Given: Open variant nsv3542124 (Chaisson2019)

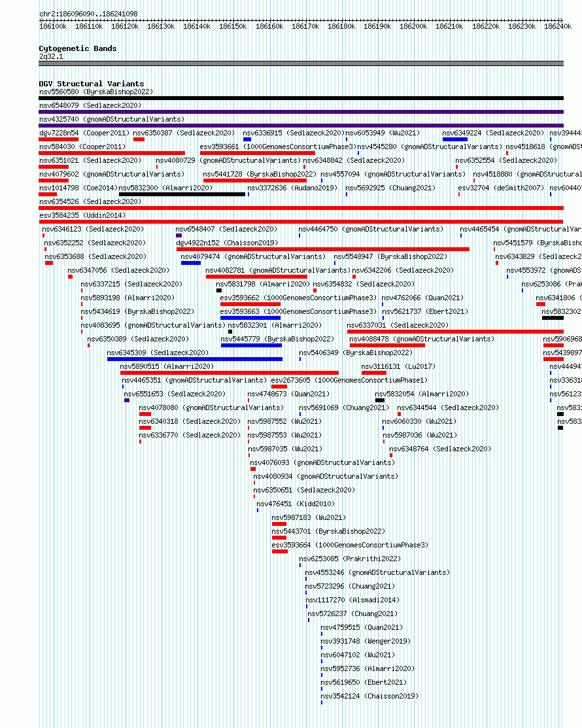Looking at the screenshot, I should (369, 696).
